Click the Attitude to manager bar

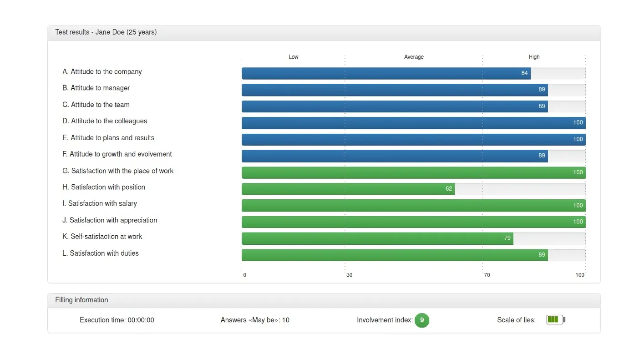[x=394, y=90]
